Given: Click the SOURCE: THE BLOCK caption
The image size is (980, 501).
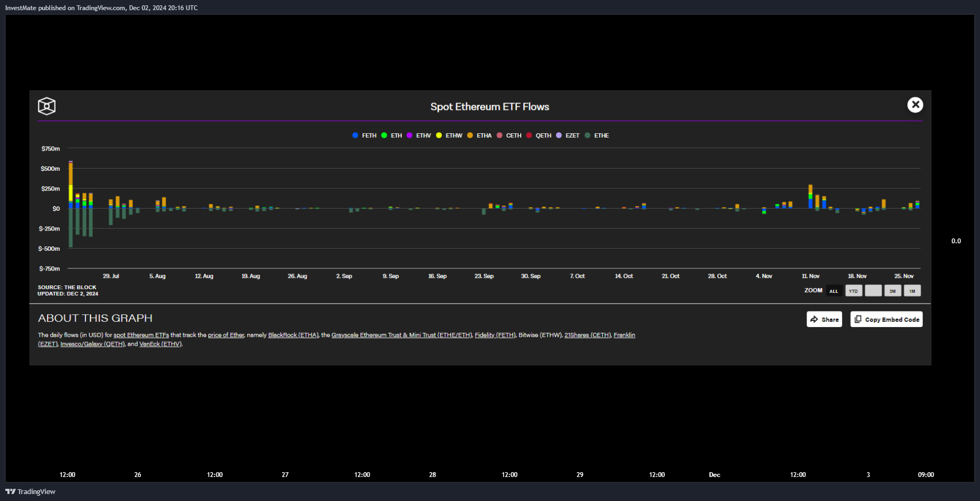Looking at the screenshot, I should (67, 288).
